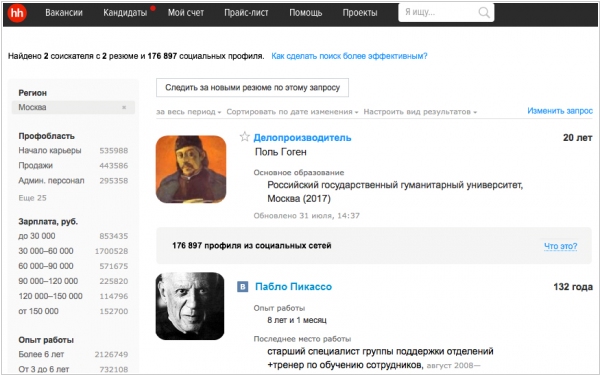Click the Что это? link
This screenshot has width=600, height=375.
point(560,246)
